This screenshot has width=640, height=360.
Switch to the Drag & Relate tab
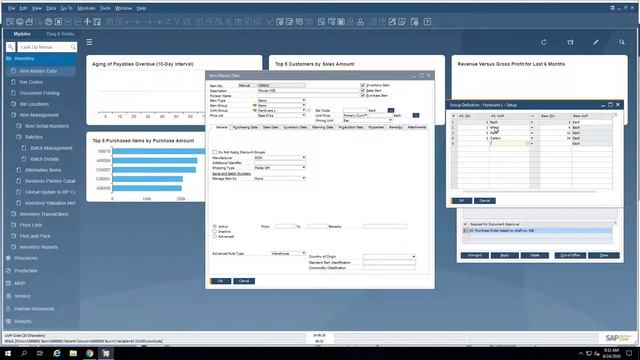[x=60, y=34]
